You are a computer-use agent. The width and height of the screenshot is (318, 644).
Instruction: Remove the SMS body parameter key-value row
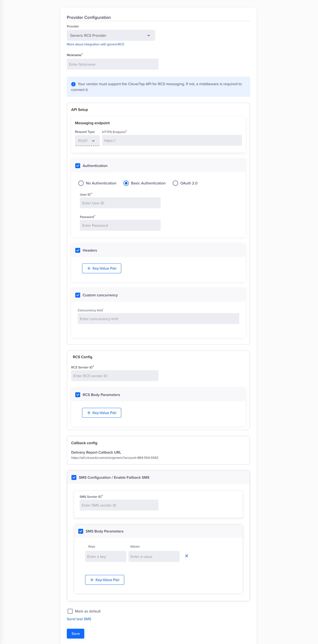point(187,556)
